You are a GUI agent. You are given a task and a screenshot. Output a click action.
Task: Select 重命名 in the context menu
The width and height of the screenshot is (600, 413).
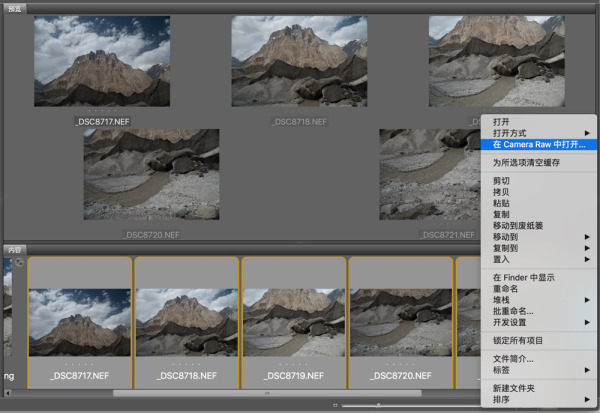click(x=538, y=288)
